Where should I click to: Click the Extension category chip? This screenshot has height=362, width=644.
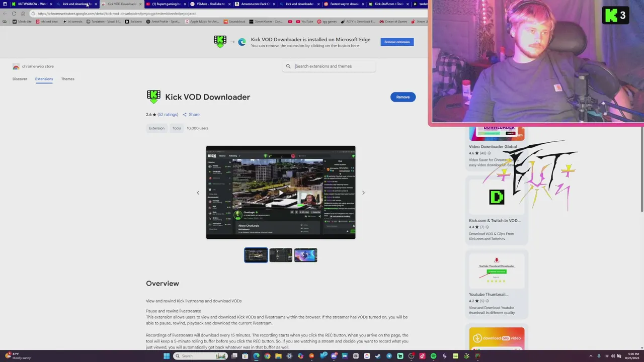[156, 128]
